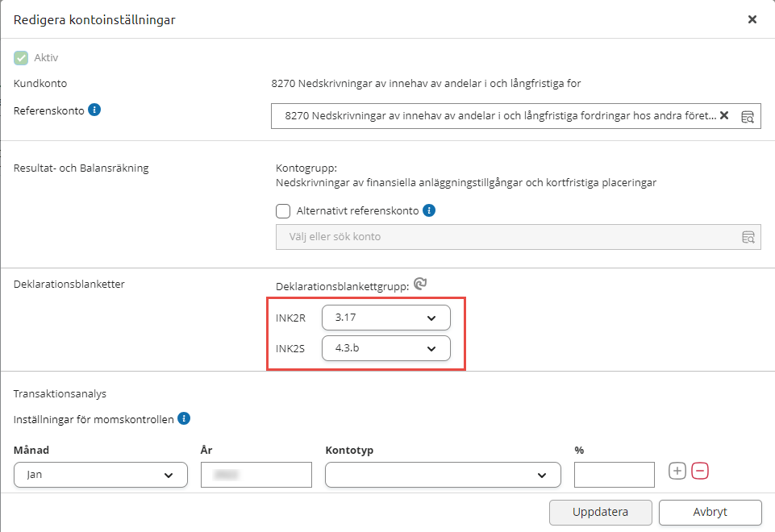Open the INK2R dropdown showing 3.17
Image resolution: width=775 pixels, height=532 pixels.
point(385,318)
